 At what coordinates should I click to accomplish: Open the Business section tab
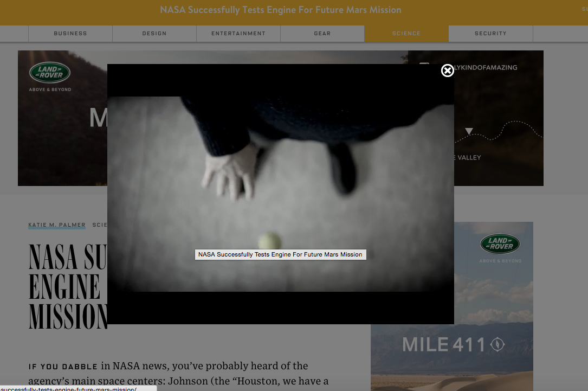(x=70, y=34)
